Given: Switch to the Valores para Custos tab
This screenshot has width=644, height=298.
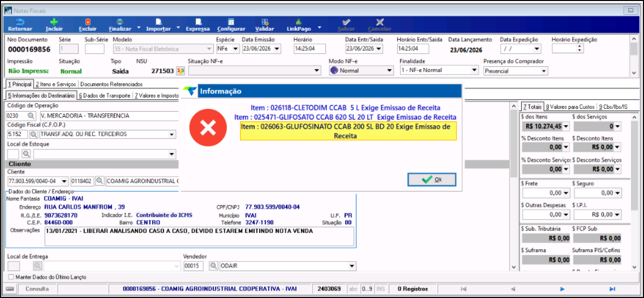Looking at the screenshot, I should coord(571,107).
